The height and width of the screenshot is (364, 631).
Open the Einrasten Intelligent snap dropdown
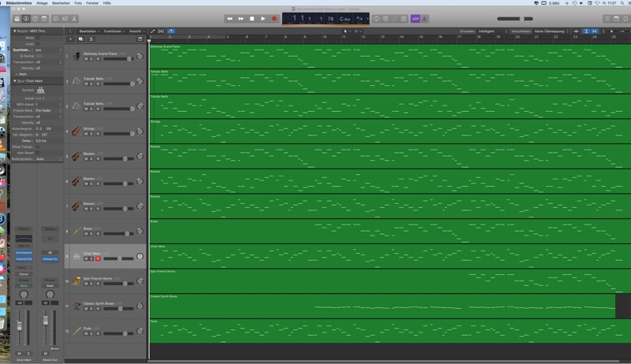coord(493,31)
